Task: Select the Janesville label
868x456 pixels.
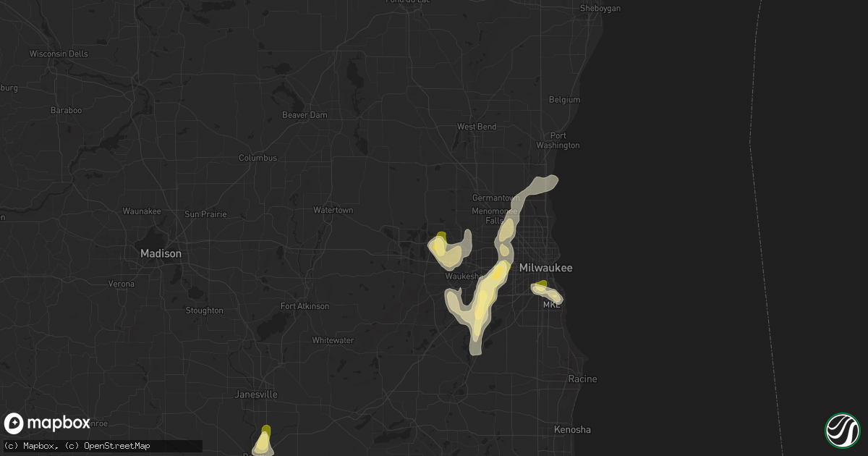Action: 257,394
